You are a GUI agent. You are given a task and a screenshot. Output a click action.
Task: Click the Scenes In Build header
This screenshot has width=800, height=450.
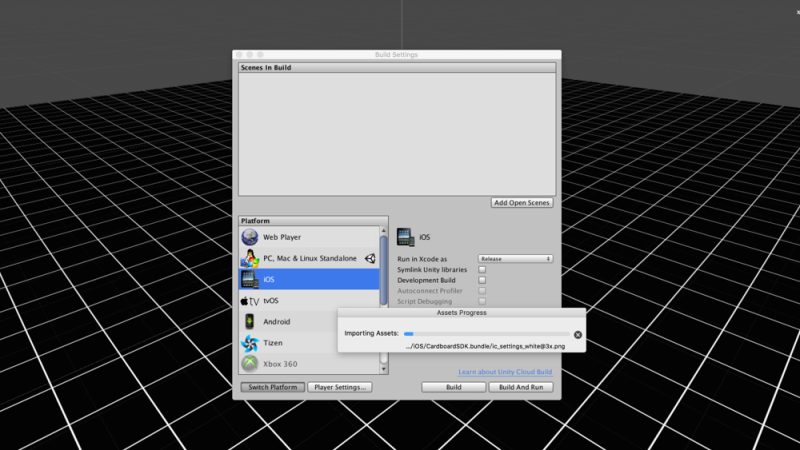pos(397,67)
